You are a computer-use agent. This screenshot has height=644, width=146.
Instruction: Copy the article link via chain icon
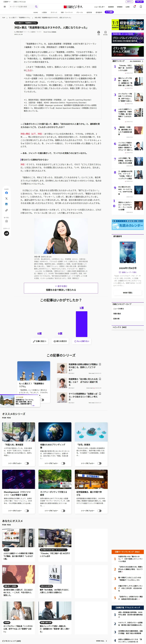[x=7, y=210]
